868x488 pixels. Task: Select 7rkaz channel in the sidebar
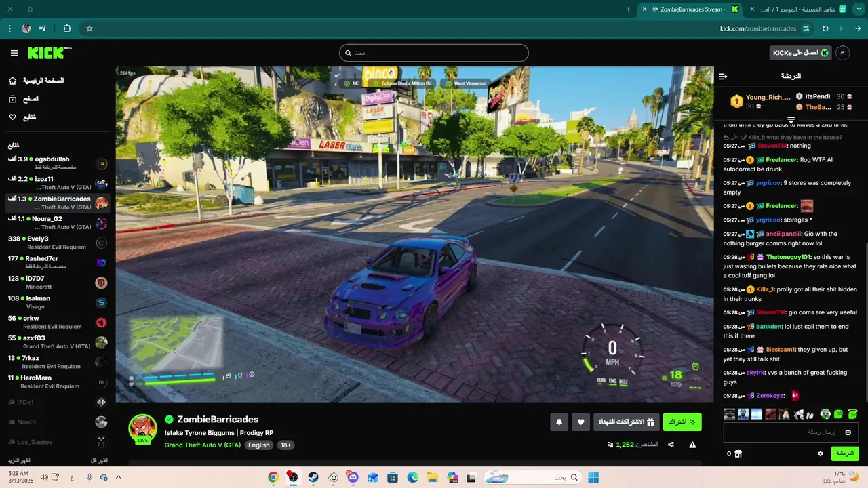(x=58, y=362)
